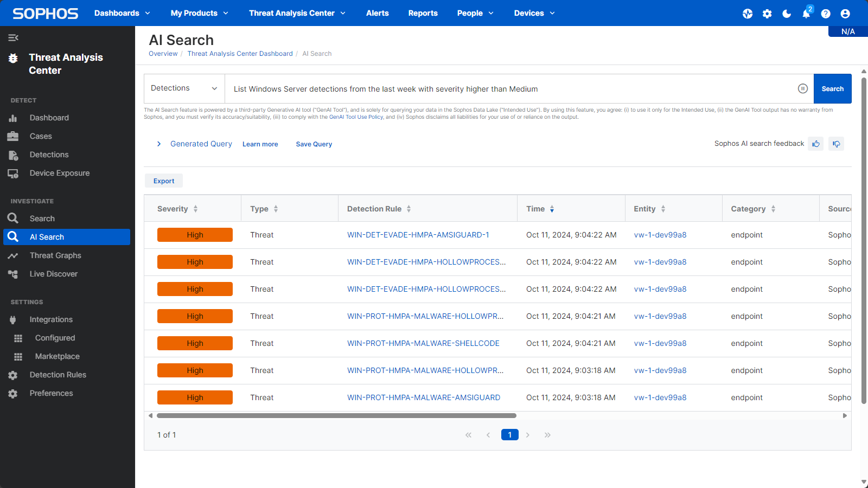Click the Export button
Image resolution: width=868 pixels, height=488 pixels.
tap(164, 181)
